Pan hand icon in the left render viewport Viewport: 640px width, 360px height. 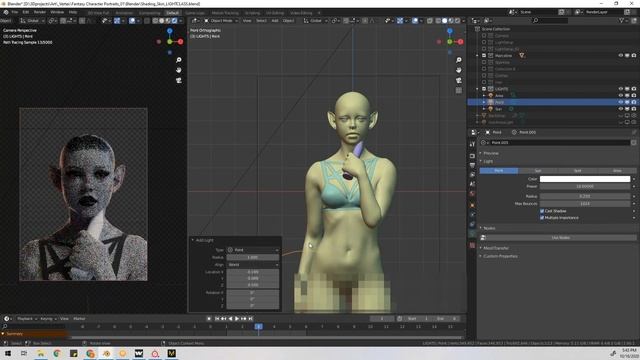(x=179, y=70)
